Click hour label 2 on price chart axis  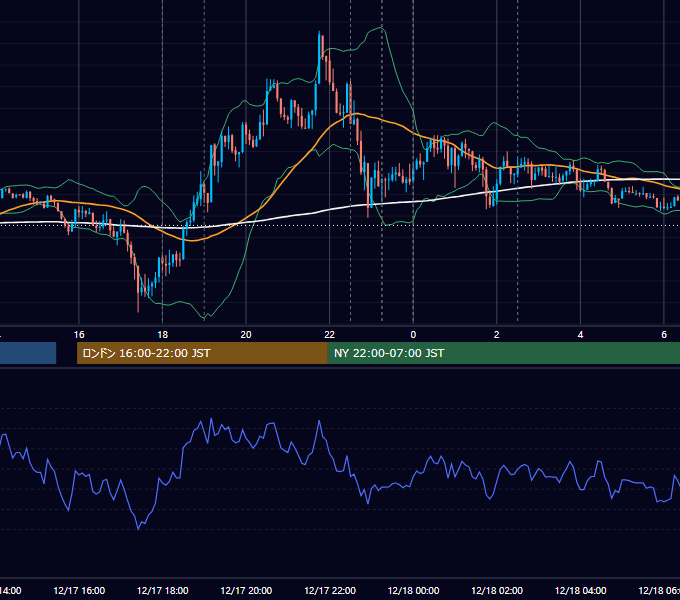click(x=497, y=335)
